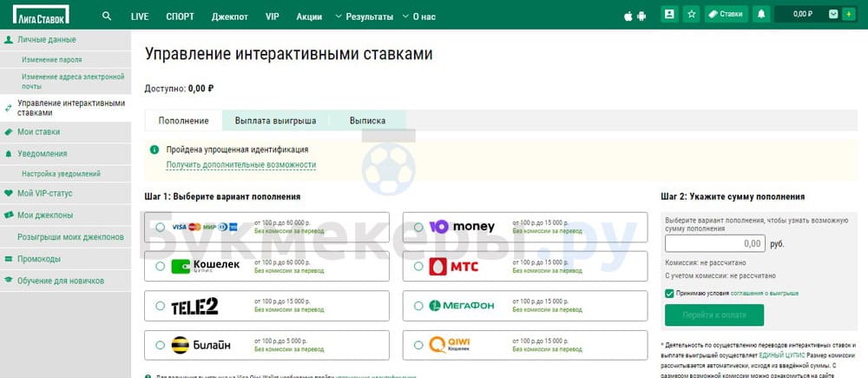Screen dimensions: 868x378
Task: Select the МТС radio button
Action: pyautogui.click(x=418, y=266)
